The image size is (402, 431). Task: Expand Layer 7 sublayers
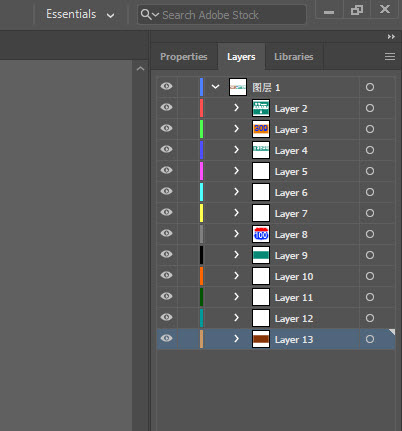point(236,213)
